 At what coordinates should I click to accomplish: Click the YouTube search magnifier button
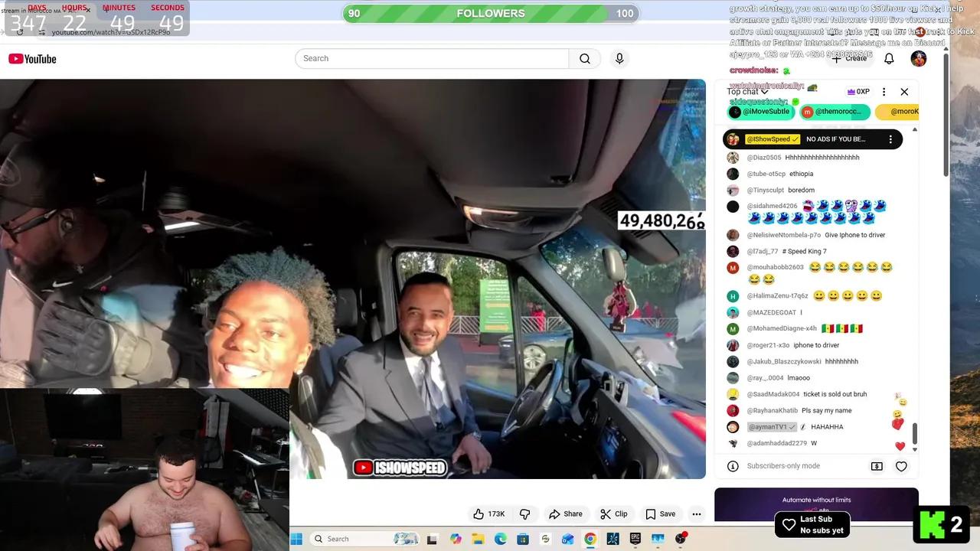pyautogui.click(x=585, y=59)
